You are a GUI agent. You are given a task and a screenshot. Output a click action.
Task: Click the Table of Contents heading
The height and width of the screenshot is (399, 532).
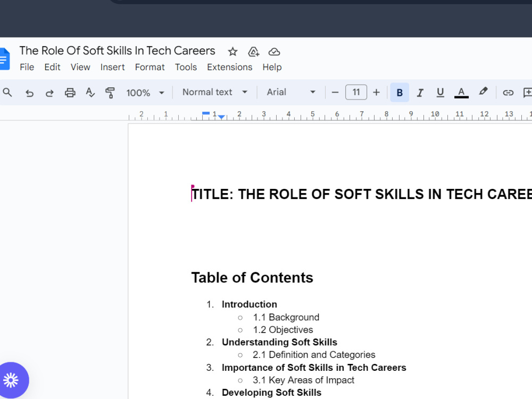tap(252, 278)
